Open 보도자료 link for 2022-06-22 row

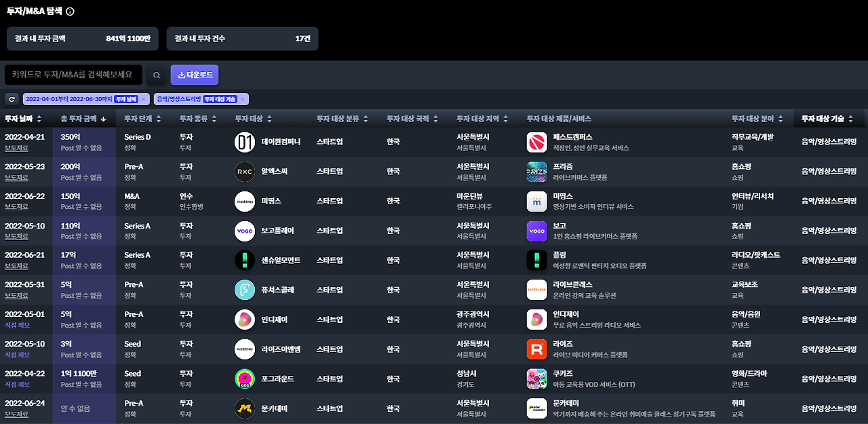(16, 207)
